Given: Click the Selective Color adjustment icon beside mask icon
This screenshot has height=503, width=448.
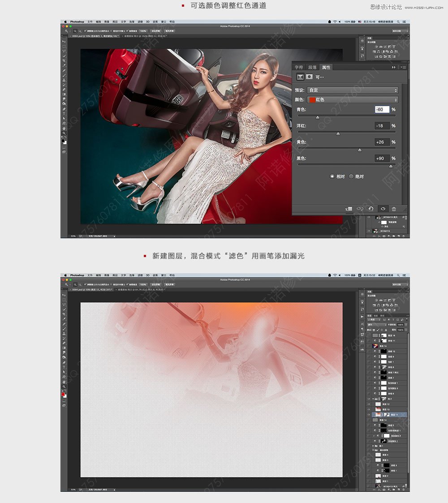Looking at the screenshot, I should [x=300, y=77].
